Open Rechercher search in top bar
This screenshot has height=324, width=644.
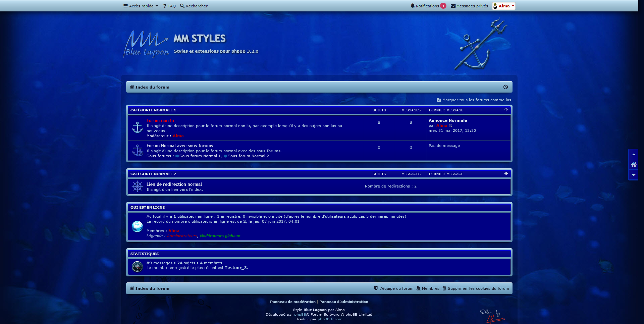[194, 6]
